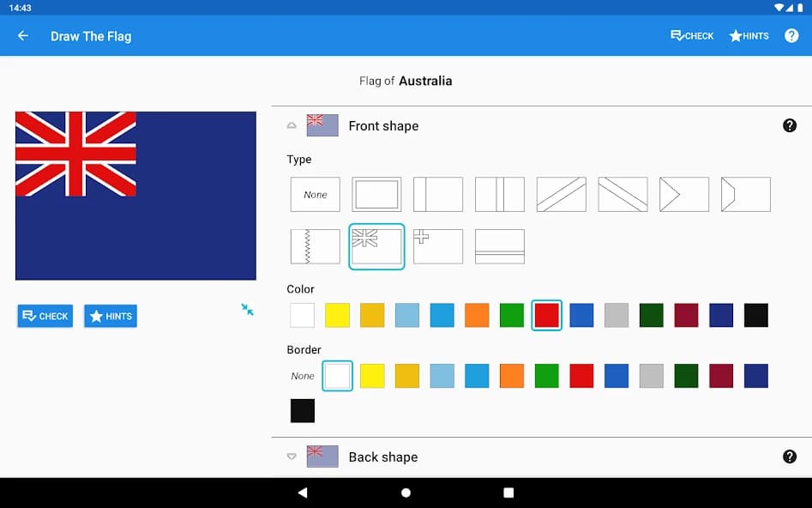
Task: Select the zigzag hoist edge shape type
Action: [x=315, y=246]
